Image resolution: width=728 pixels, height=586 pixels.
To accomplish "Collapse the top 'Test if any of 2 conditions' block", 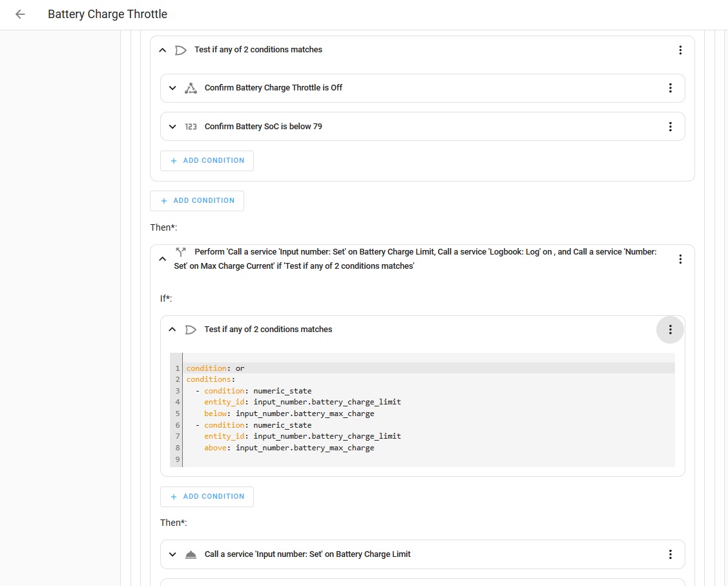I will click(162, 50).
